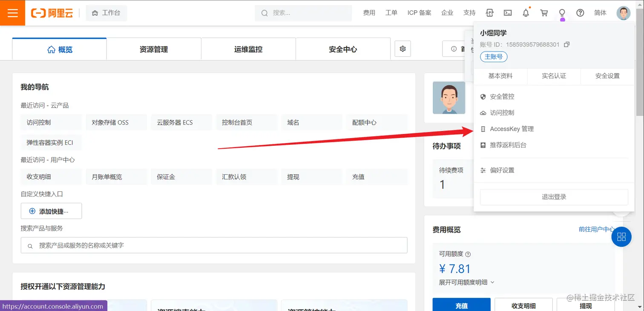Open the 费用 menu
This screenshot has width=644, height=311.
click(369, 13)
